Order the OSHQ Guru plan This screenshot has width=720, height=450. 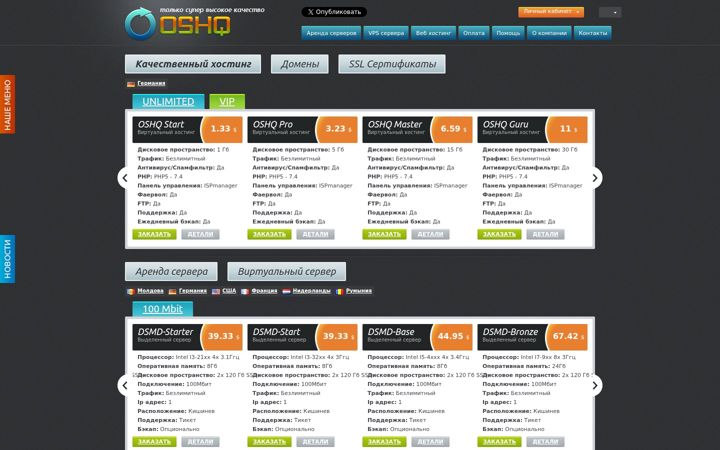click(499, 234)
